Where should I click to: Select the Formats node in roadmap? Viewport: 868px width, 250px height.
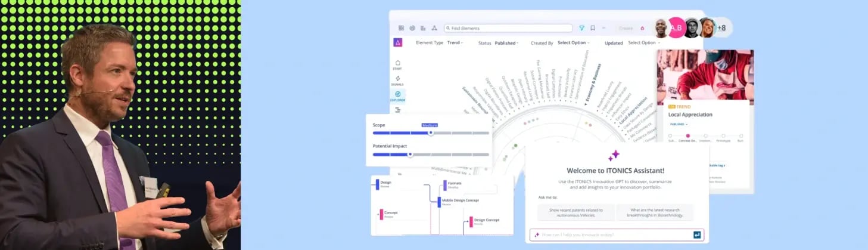point(454,185)
